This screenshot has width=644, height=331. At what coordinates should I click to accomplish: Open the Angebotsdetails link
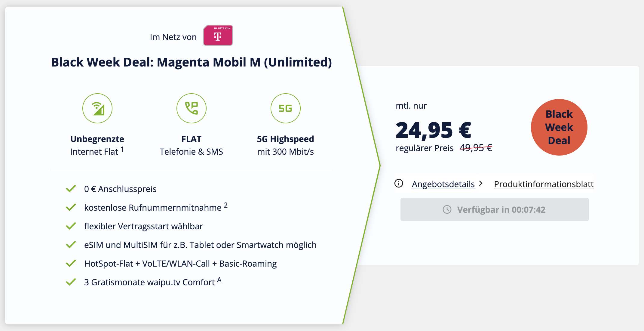coord(443,184)
